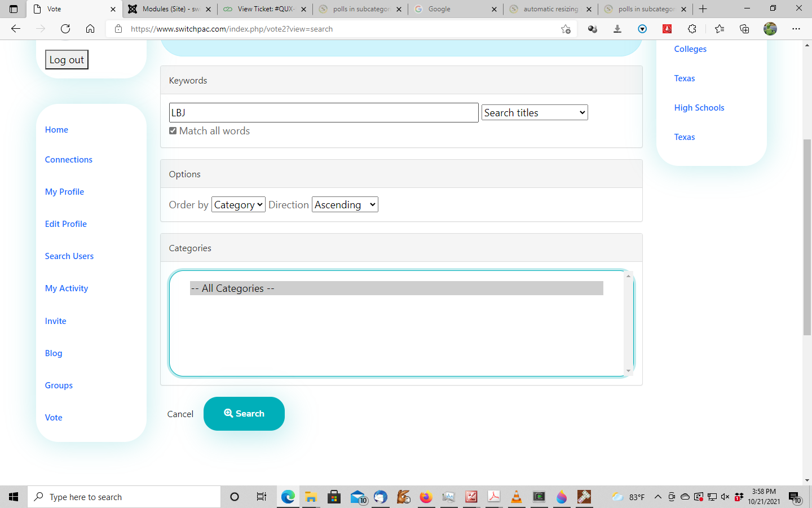The height and width of the screenshot is (508, 812).
Task: Open the Order by Category dropdown
Action: [239, 205]
